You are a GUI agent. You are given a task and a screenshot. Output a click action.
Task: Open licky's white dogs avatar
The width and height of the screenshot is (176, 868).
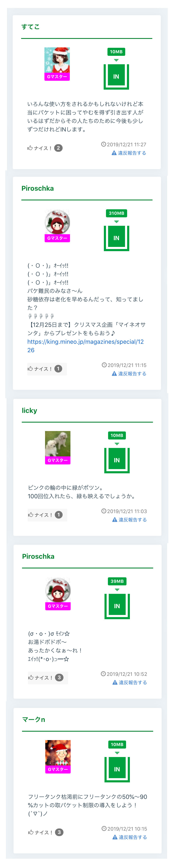(58, 444)
